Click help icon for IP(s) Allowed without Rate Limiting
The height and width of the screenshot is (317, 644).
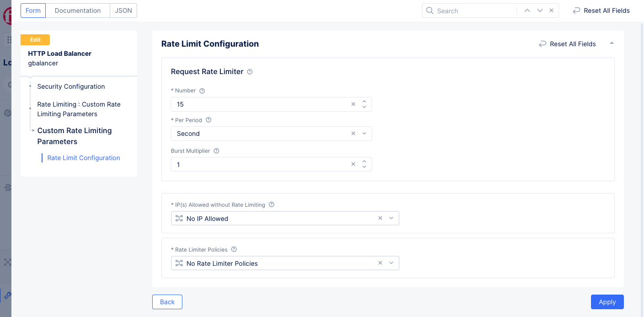click(x=271, y=204)
